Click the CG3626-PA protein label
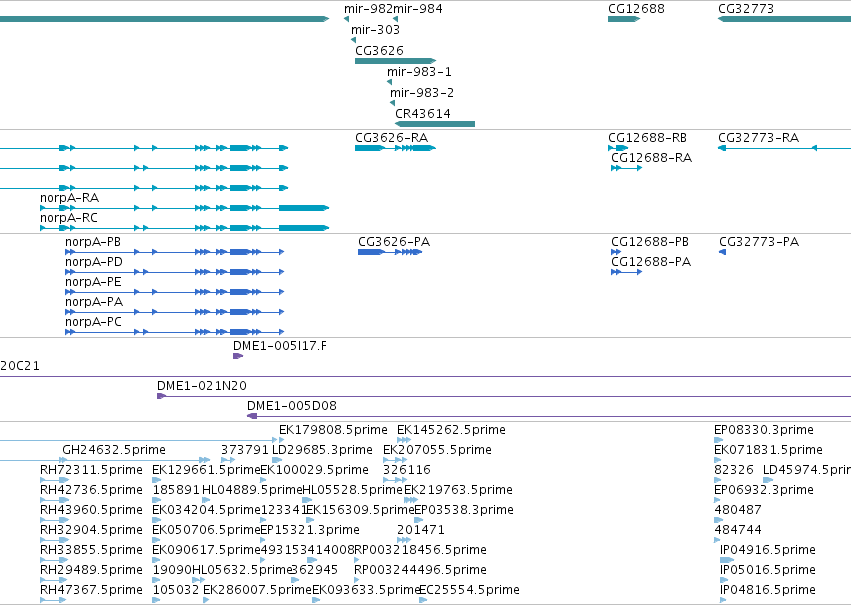851x605 pixels. tap(394, 242)
